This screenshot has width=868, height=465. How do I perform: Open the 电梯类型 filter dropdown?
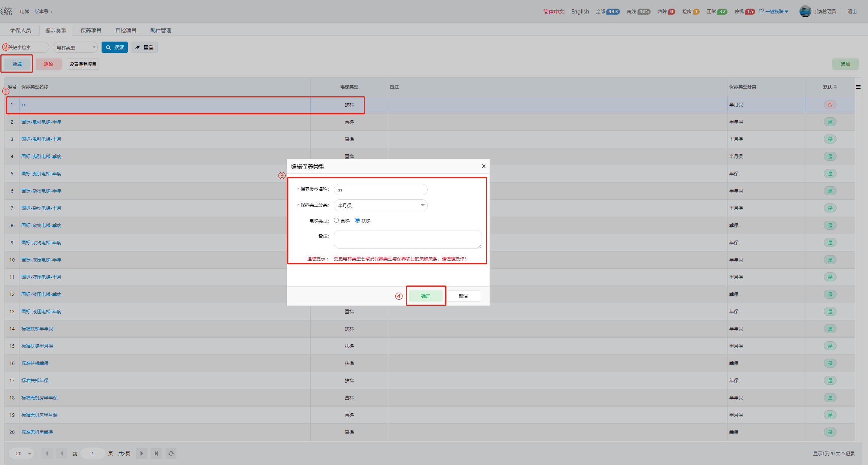point(75,48)
